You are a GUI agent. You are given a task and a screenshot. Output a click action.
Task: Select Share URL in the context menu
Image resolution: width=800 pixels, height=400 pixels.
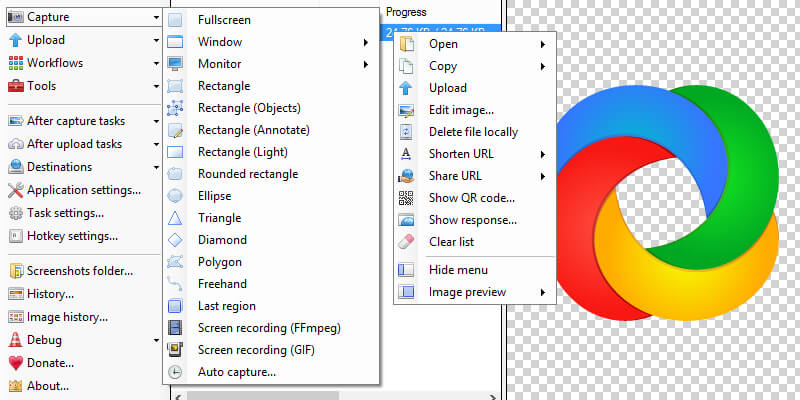pos(474,176)
